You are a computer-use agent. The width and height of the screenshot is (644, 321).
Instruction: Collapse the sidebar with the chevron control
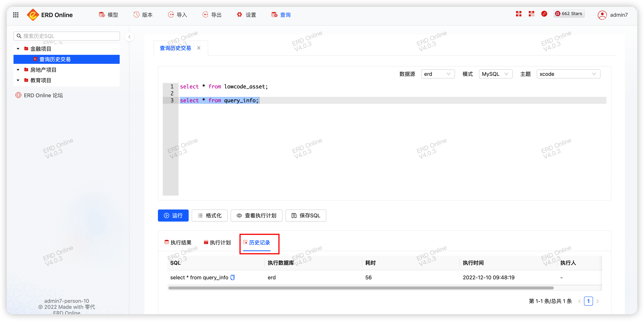129,37
